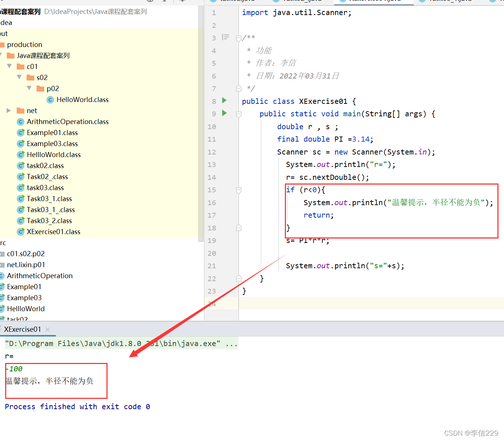
Task: Select Task02_.class in project tree
Action: tap(47, 177)
